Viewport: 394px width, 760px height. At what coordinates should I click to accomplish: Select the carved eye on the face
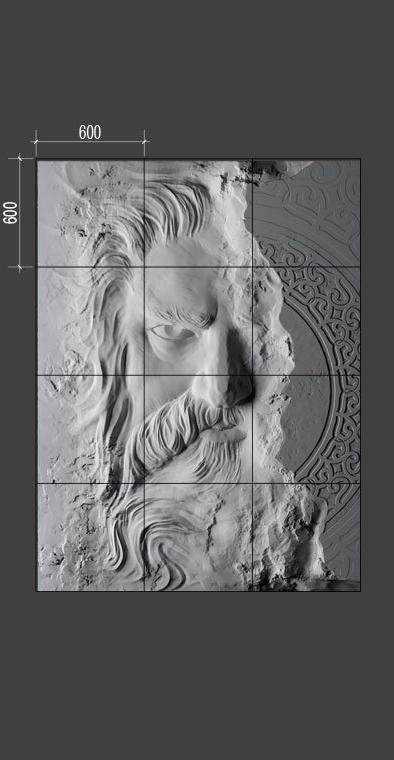point(167,332)
